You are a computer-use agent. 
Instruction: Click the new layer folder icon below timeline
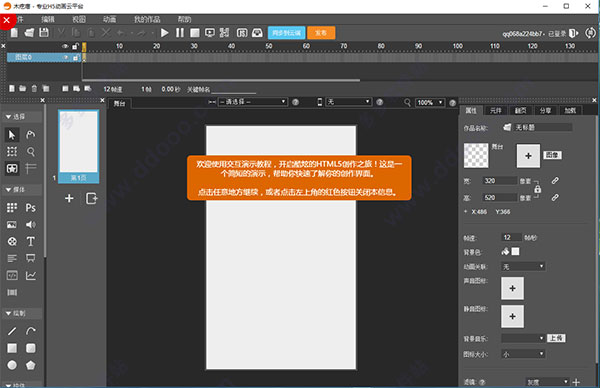pos(23,89)
